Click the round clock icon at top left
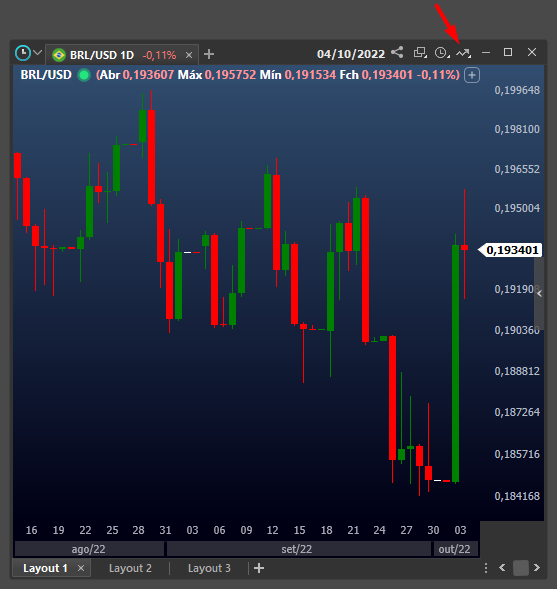557x589 pixels. click(x=23, y=53)
